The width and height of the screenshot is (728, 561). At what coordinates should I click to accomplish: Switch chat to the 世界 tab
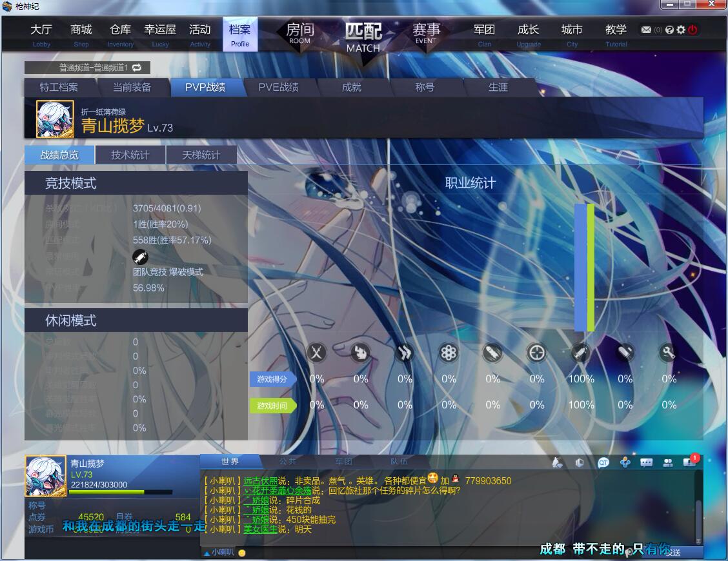pyautogui.click(x=230, y=462)
